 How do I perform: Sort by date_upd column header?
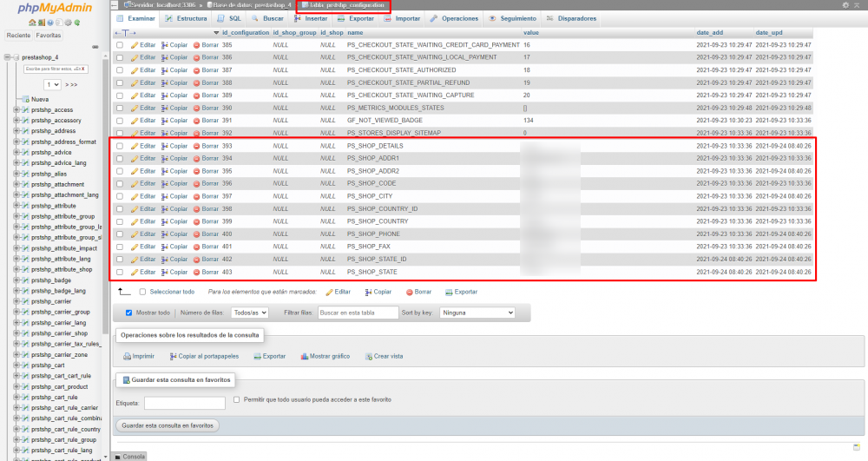click(769, 33)
